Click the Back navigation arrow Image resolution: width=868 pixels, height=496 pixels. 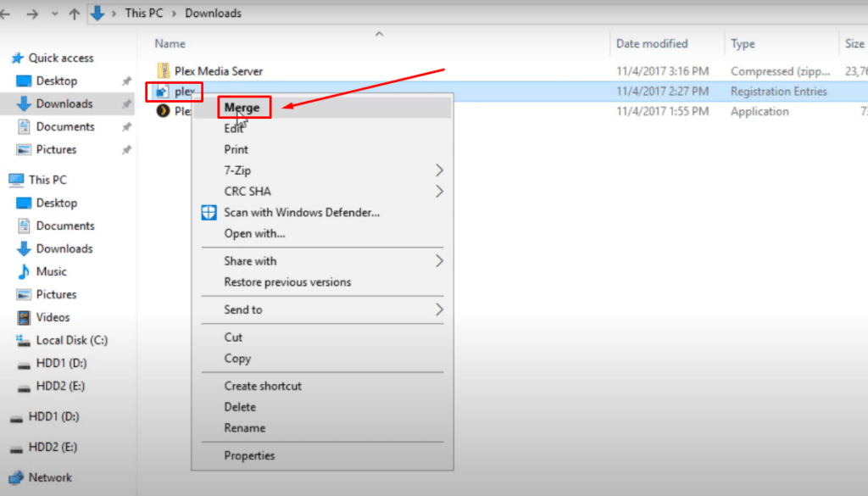point(5,14)
